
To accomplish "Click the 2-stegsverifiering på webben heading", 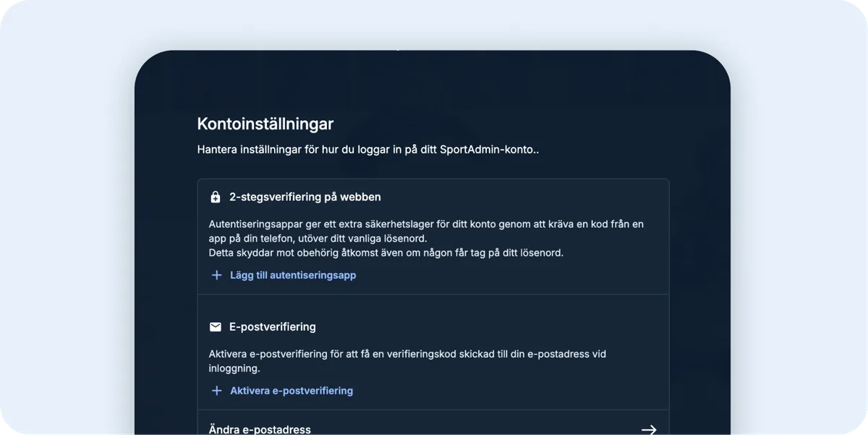I will [x=305, y=197].
